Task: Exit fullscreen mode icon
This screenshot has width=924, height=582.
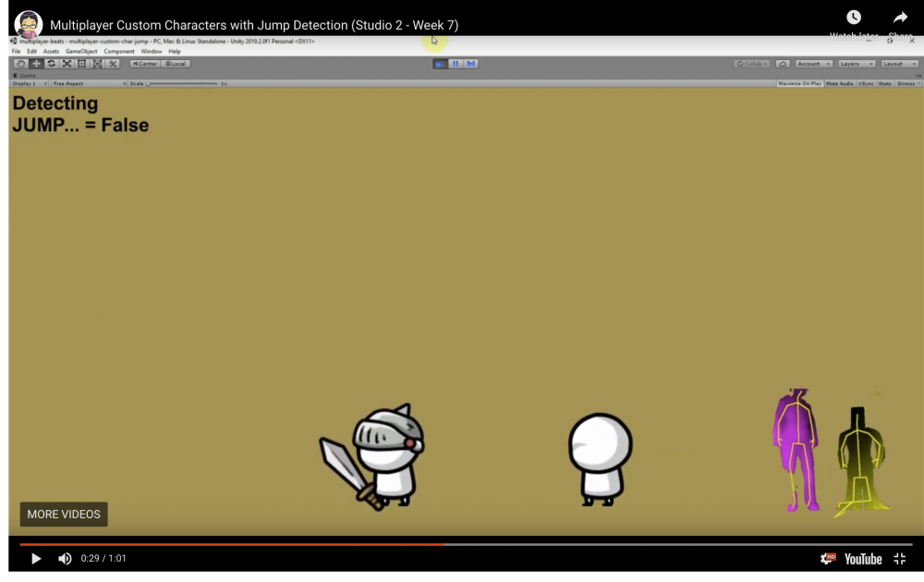Action: tap(899, 559)
